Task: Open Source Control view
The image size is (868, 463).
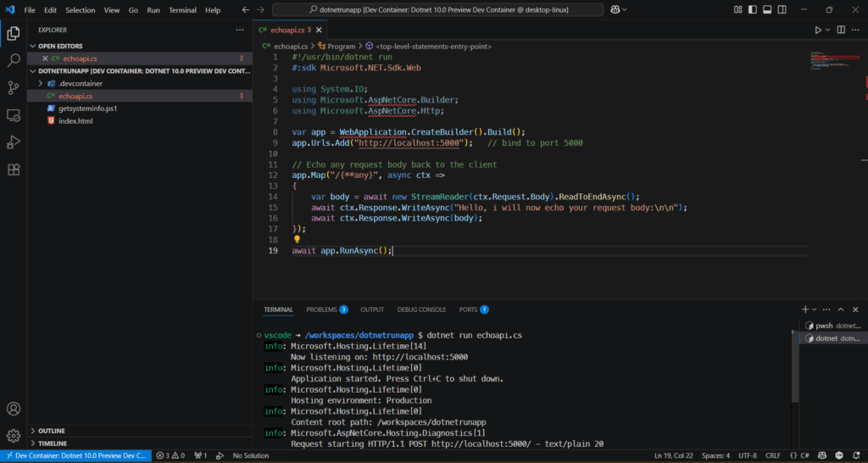Action: click(14, 87)
